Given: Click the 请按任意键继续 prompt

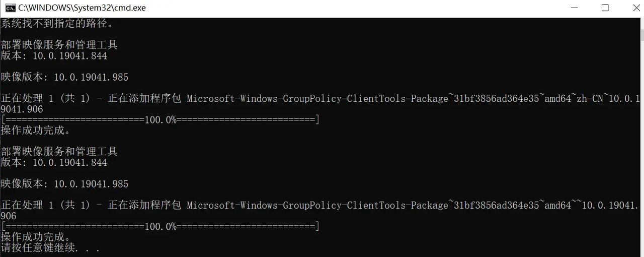Looking at the screenshot, I should pos(50,248).
